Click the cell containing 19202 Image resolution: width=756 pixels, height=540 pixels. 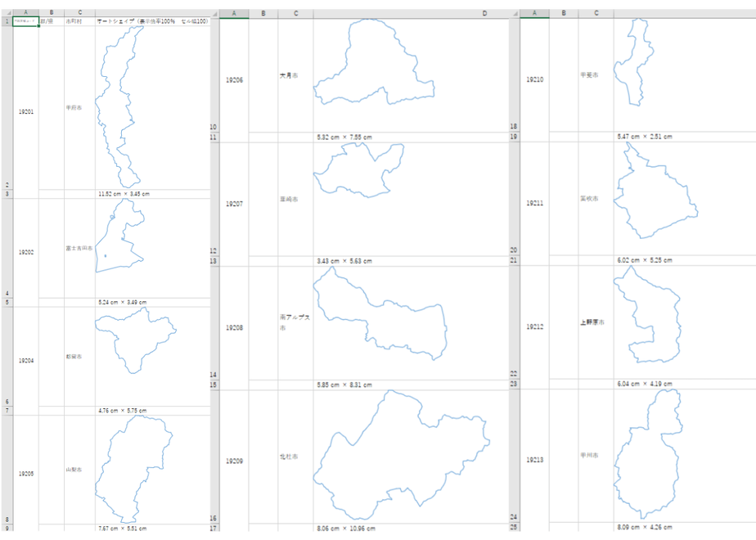pos(25,252)
